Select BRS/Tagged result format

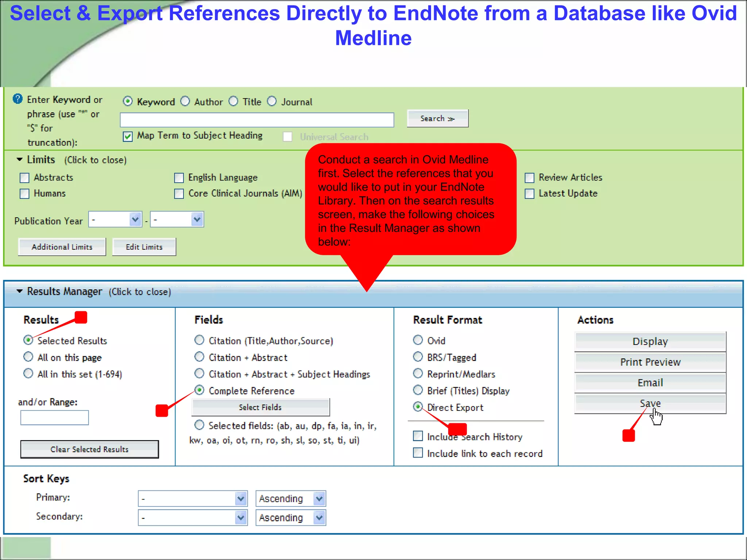coord(418,357)
